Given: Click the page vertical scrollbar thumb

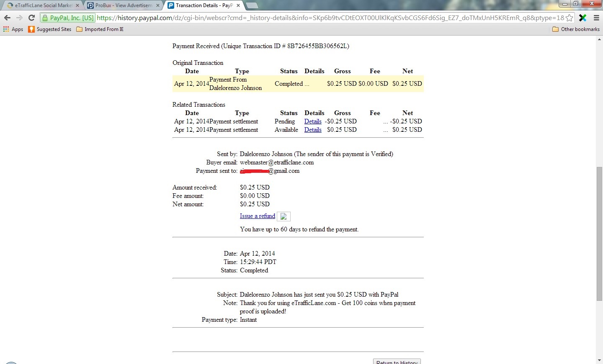Looking at the screenshot, I should click(599, 234).
